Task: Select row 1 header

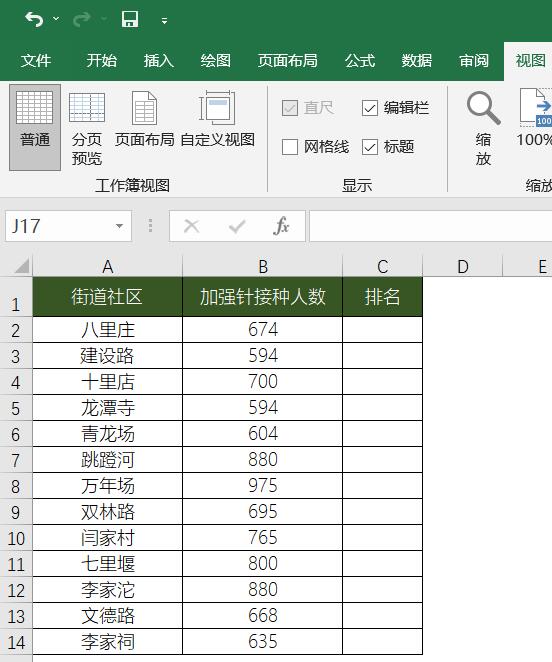Action: click(16, 297)
